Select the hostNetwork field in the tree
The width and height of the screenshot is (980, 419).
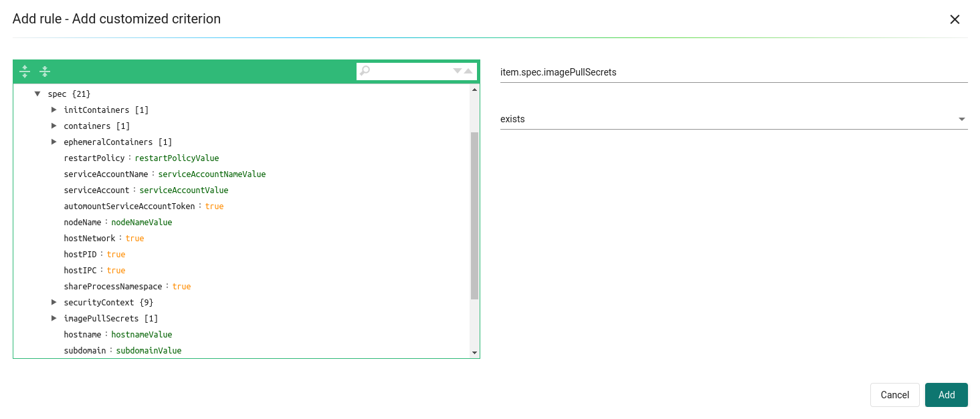[x=90, y=239]
